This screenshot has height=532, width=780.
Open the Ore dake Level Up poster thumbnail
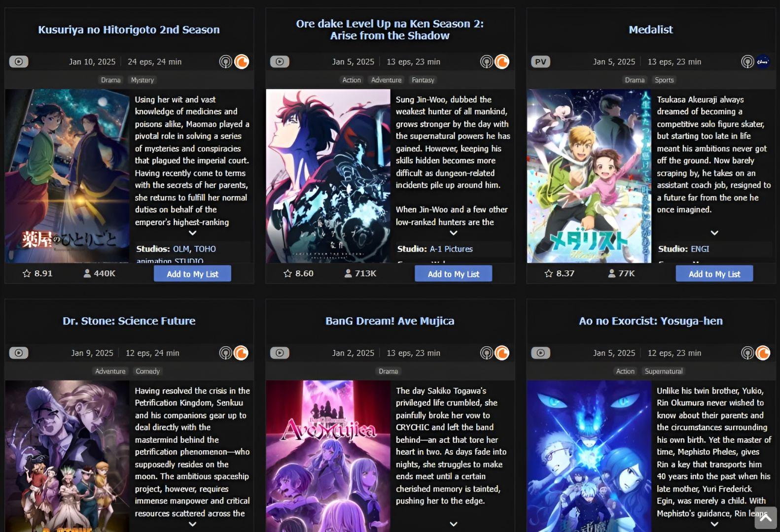(x=328, y=176)
